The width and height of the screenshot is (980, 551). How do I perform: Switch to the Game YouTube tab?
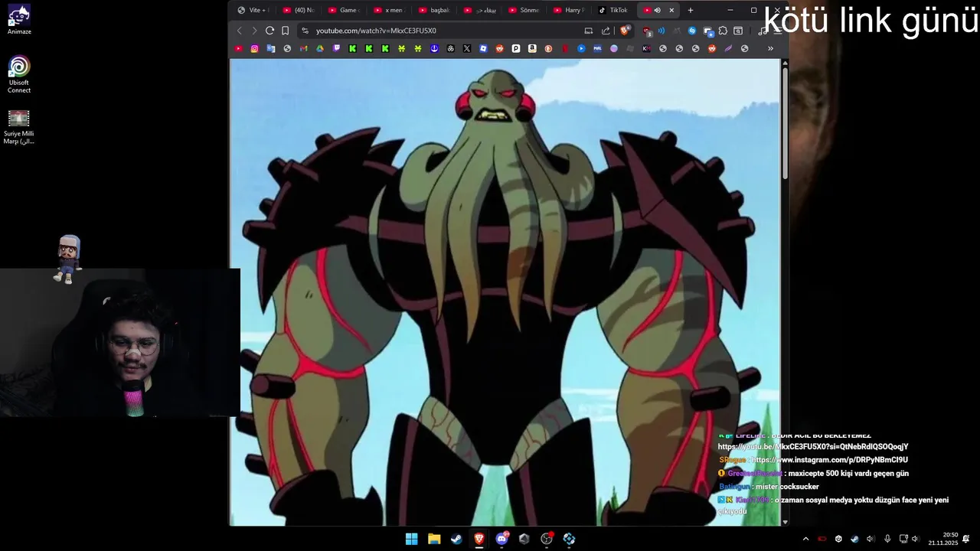point(344,10)
